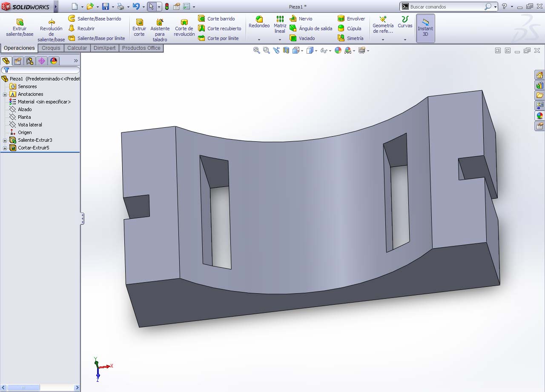Toggle Section view icon
545x392 pixels.
pyautogui.click(x=286, y=50)
